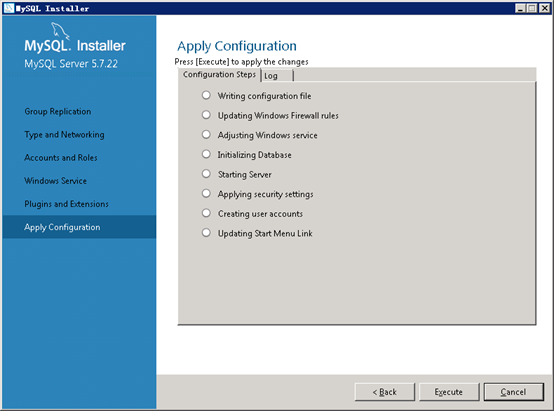Select the Initializing Database step indicator

[x=206, y=154]
